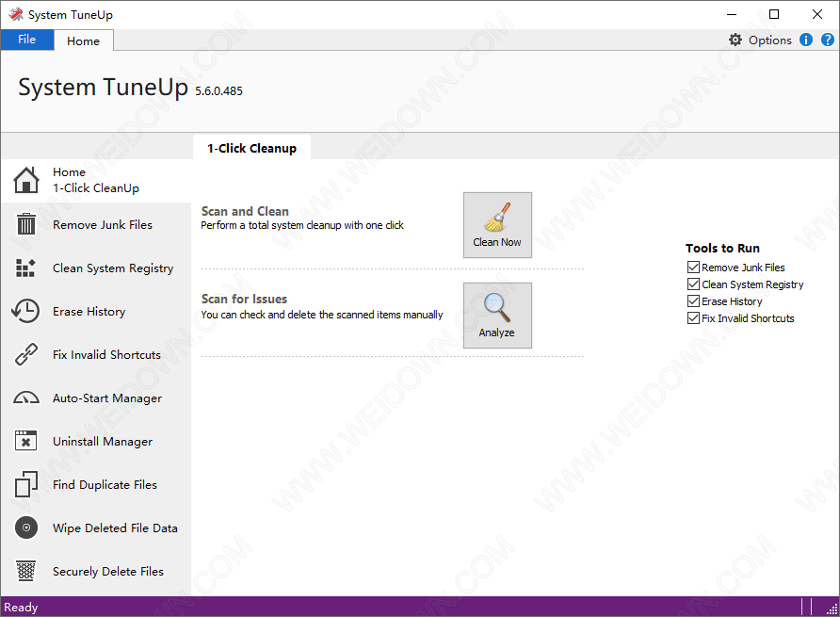Click the Tools to Run heading
The height and width of the screenshot is (617, 840).
(x=722, y=248)
